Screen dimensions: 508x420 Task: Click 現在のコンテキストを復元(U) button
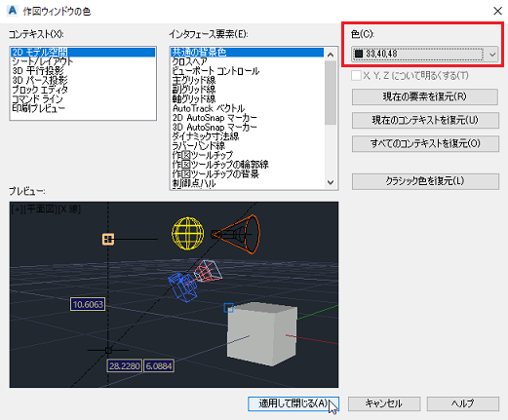pos(425,120)
